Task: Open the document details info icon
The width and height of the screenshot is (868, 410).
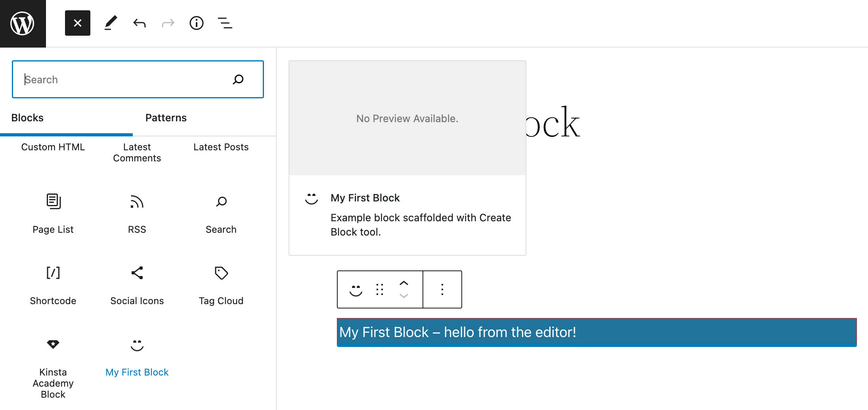Action: point(196,23)
